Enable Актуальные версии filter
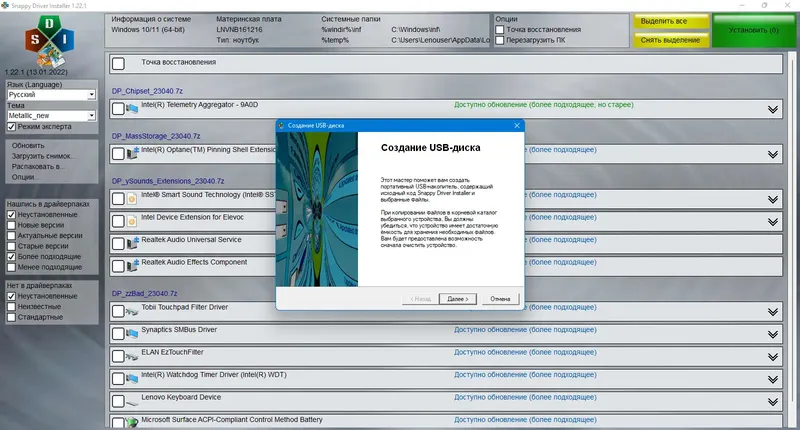This screenshot has width=800, height=430. 11,236
